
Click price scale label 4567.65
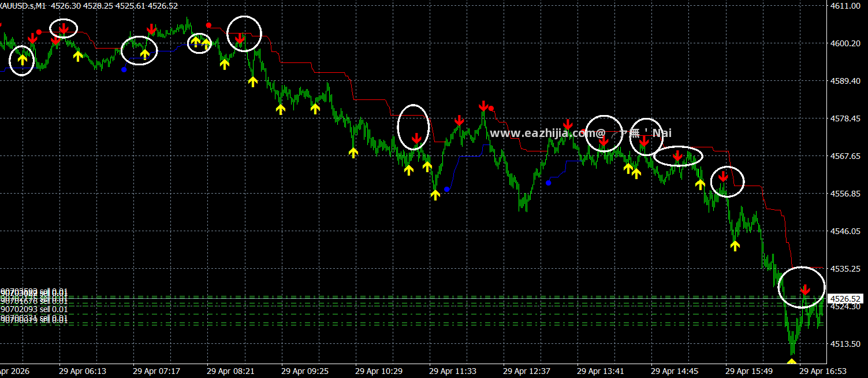[x=845, y=156]
